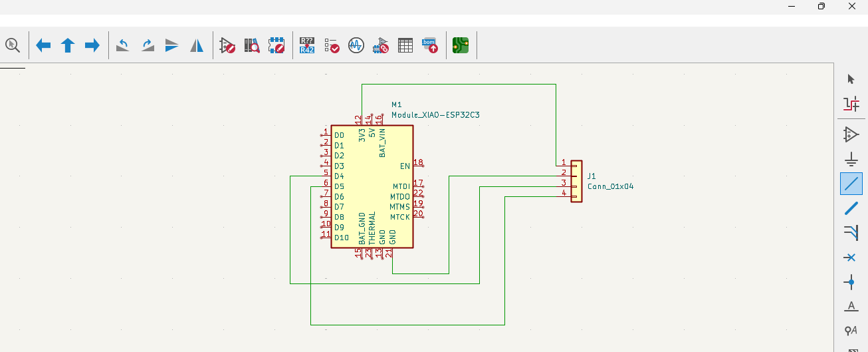Open the Symbol Editor
Screen dimensions: 868x352
[227, 45]
